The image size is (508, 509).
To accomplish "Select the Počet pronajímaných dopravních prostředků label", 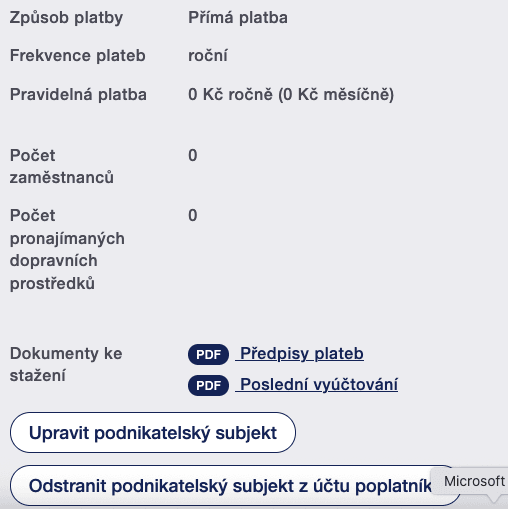I will point(67,250).
